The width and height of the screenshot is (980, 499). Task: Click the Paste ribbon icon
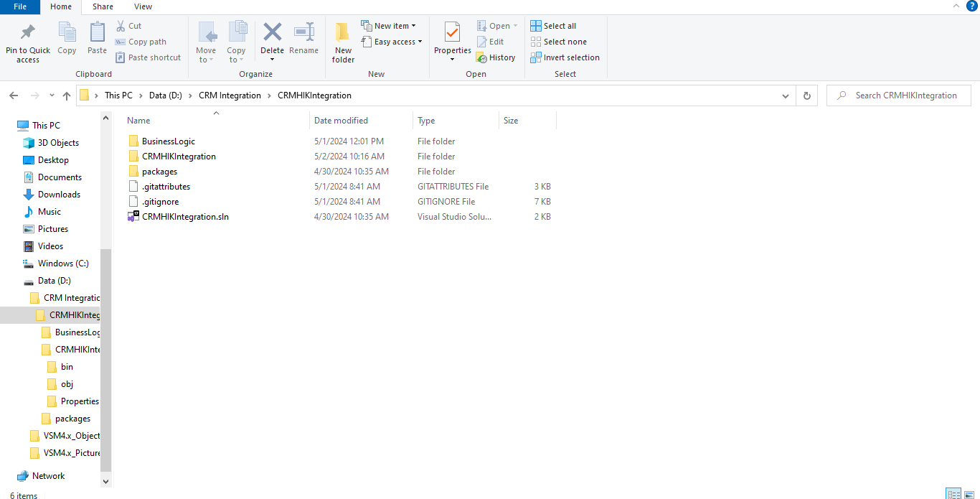(97, 38)
